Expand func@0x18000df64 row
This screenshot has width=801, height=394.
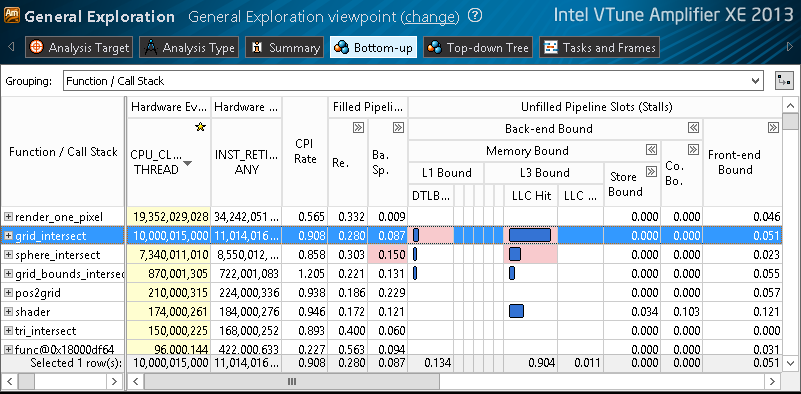(8, 350)
